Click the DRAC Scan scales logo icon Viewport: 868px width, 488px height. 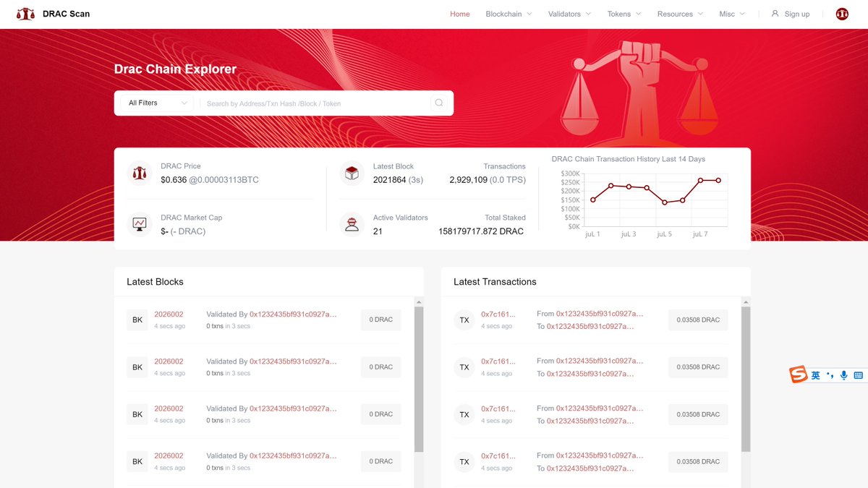click(25, 14)
